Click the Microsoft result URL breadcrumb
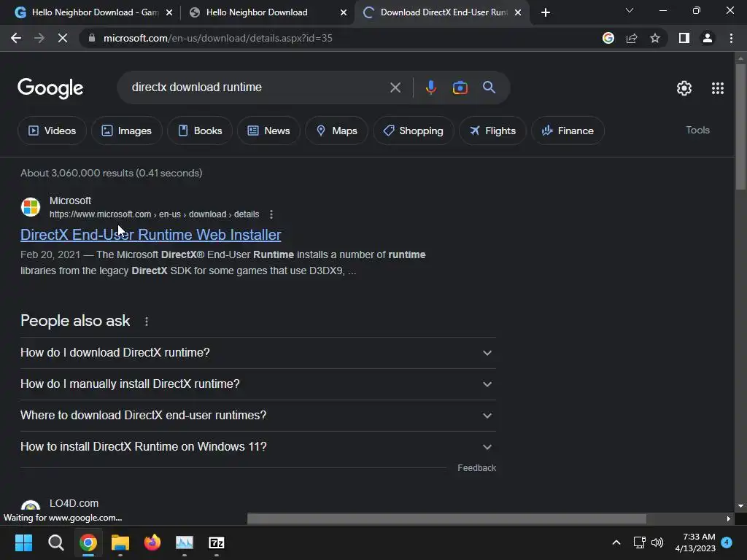 [155, 214]
